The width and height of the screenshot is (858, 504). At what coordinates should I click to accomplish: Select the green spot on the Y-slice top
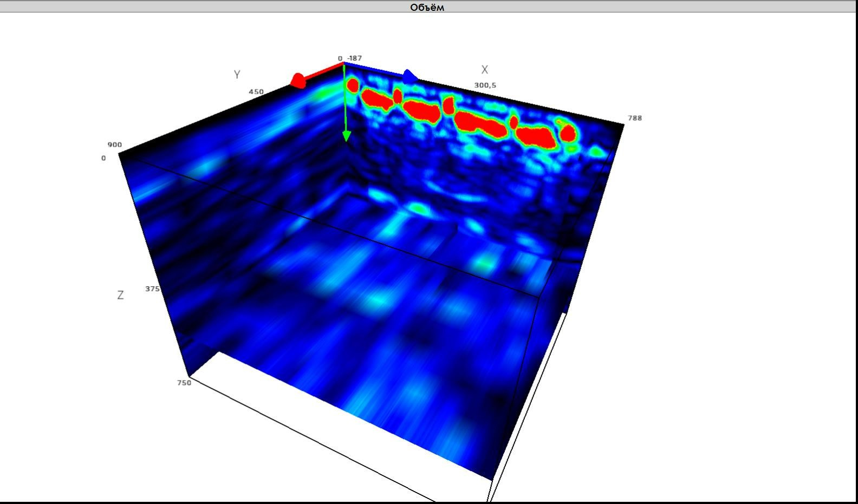pyautogui.click(x=323, y=94)
